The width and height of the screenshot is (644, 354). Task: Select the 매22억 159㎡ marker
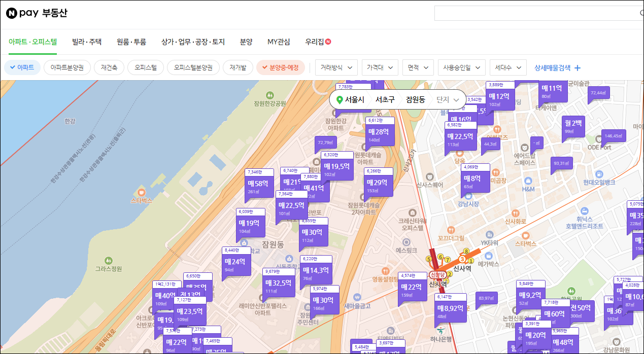412,289
